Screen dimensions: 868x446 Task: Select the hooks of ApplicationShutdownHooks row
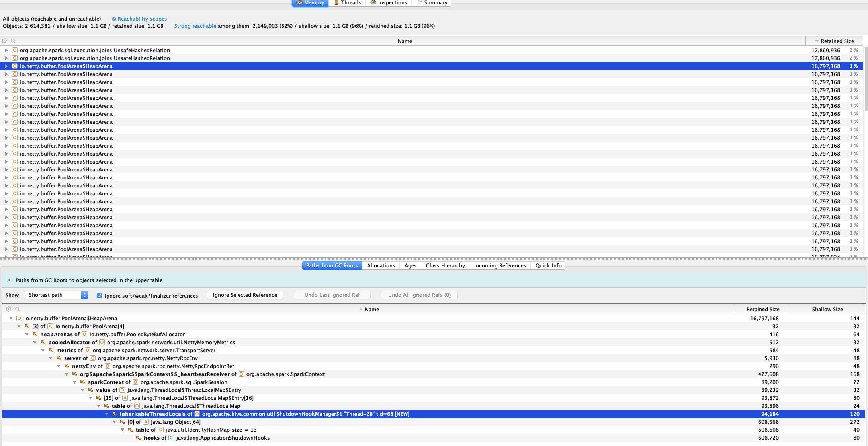point(433,438)
